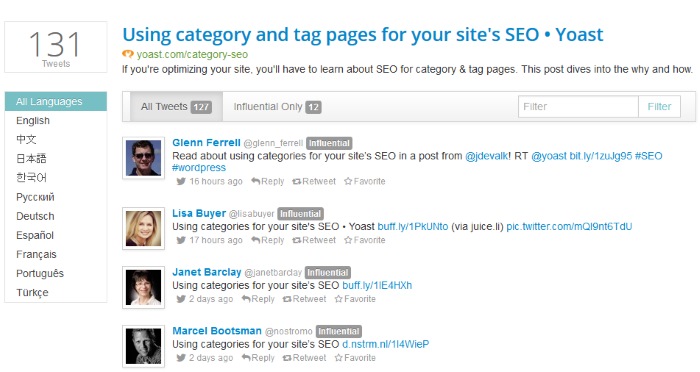
Task: Focus the Filter text input field
Action: coord(578,107)
